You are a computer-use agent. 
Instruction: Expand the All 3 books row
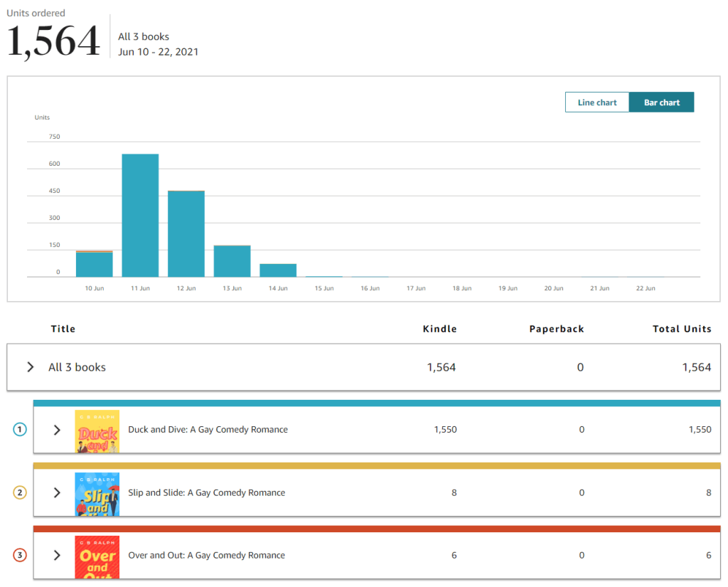31,367
